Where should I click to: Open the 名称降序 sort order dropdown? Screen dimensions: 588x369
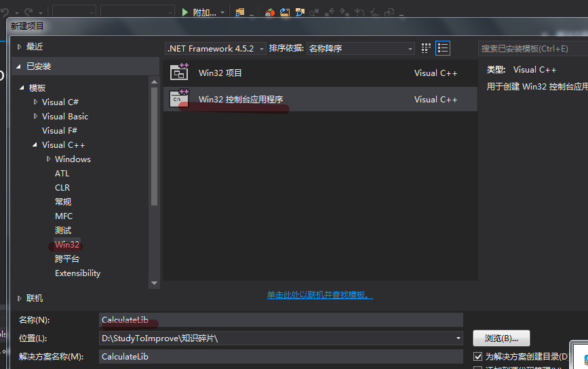pos(360,48)
